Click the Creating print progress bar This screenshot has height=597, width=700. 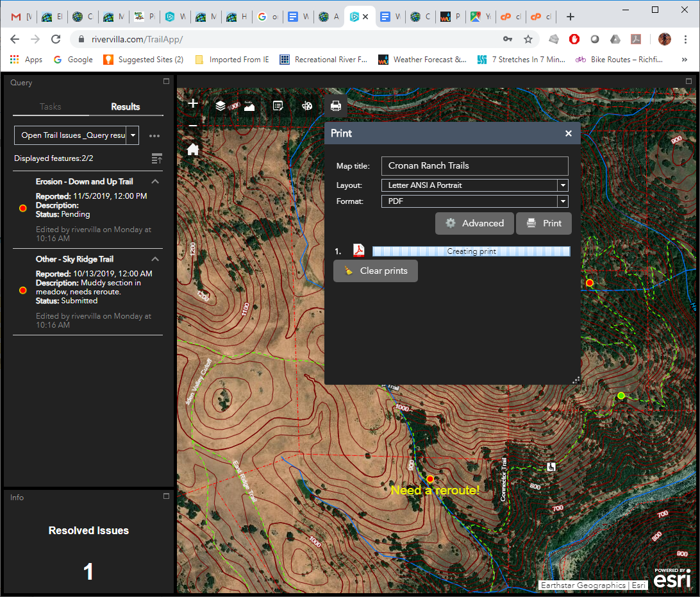pos(471,251)
